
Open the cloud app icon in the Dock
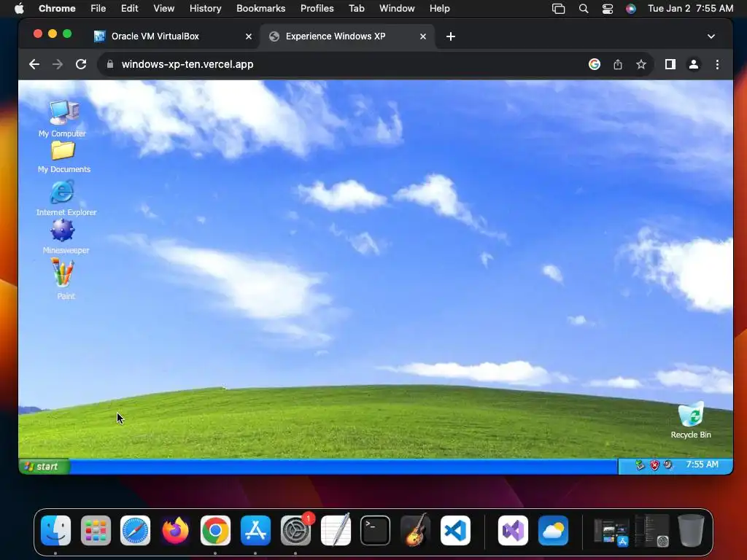pyautogui.click(x=553, y=530)
